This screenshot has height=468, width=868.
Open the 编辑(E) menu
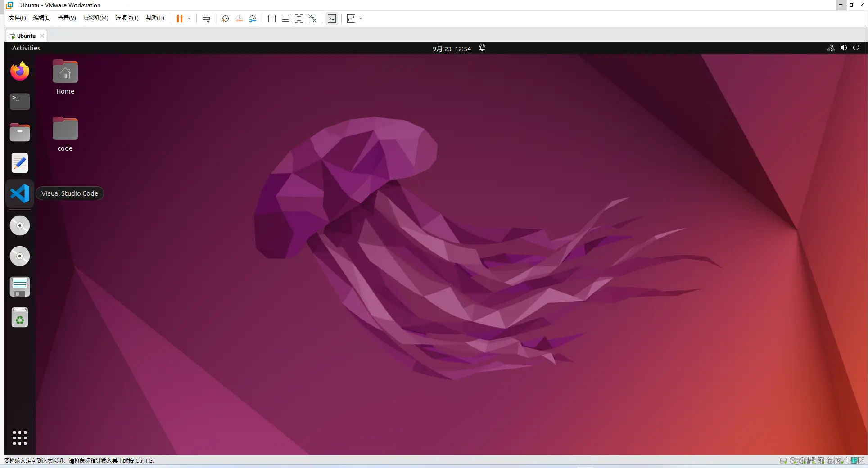[42, 18]
